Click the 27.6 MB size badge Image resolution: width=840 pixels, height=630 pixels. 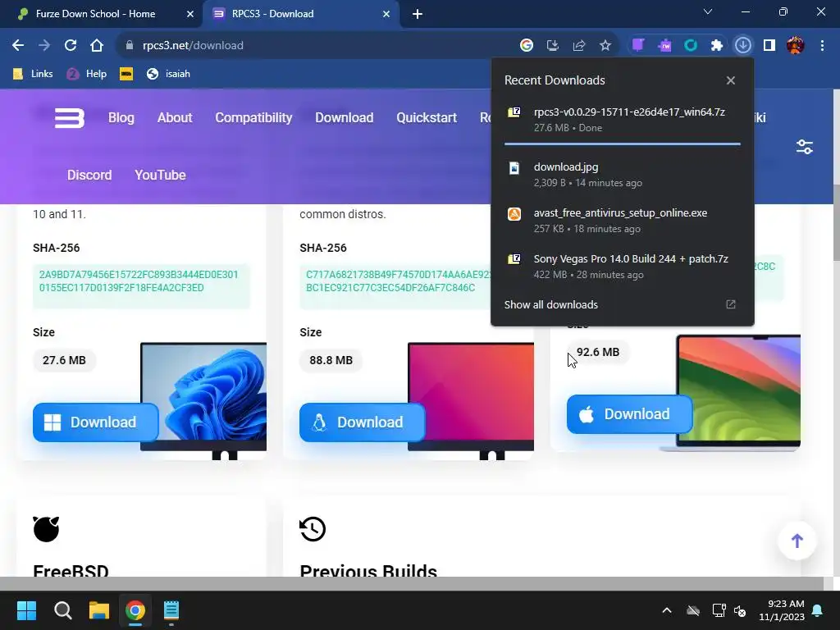pos(64,360)
